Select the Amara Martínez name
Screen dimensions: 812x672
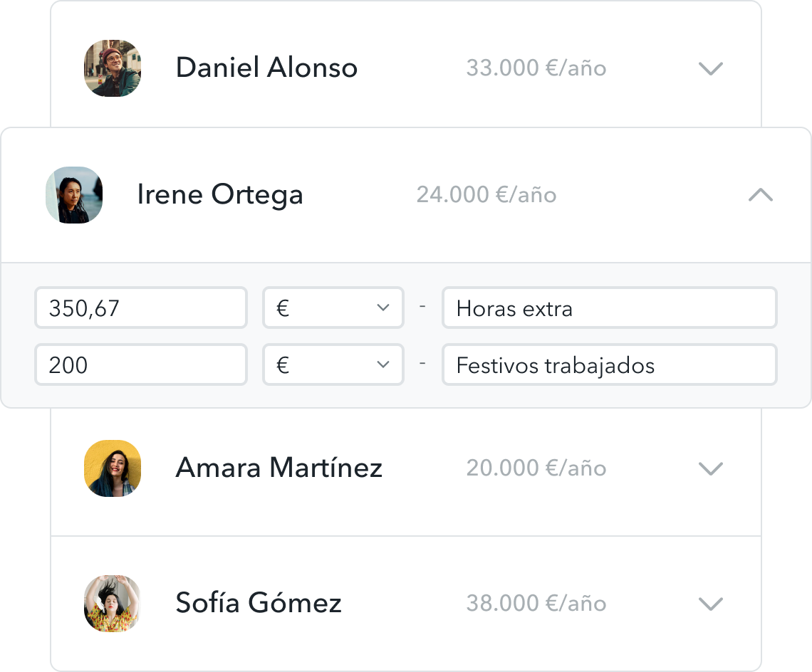[279, 468]
